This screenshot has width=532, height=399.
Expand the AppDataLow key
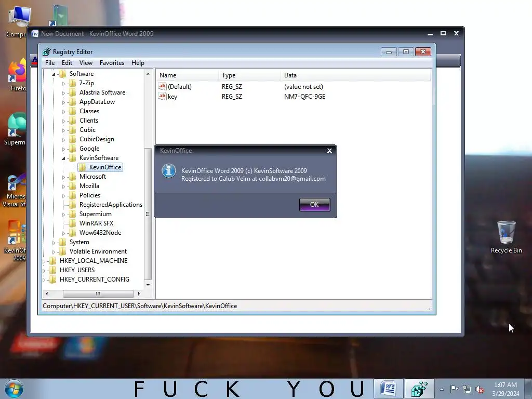[63, 102]
